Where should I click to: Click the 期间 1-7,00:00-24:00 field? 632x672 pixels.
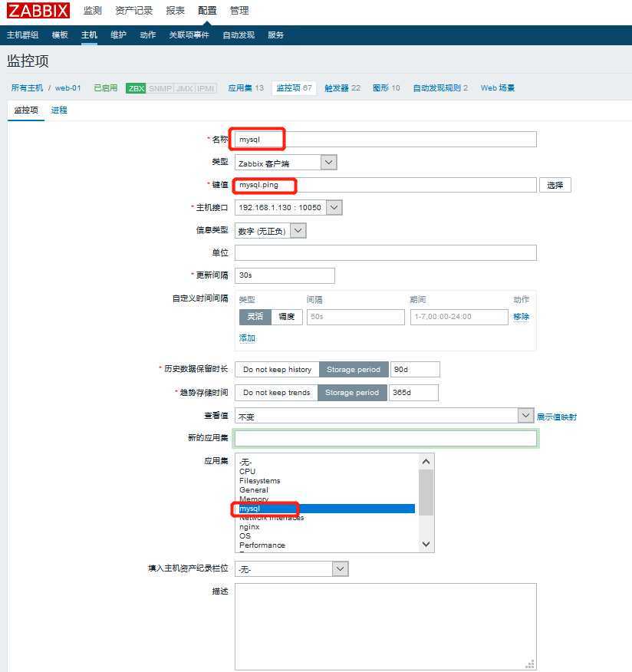459,317
